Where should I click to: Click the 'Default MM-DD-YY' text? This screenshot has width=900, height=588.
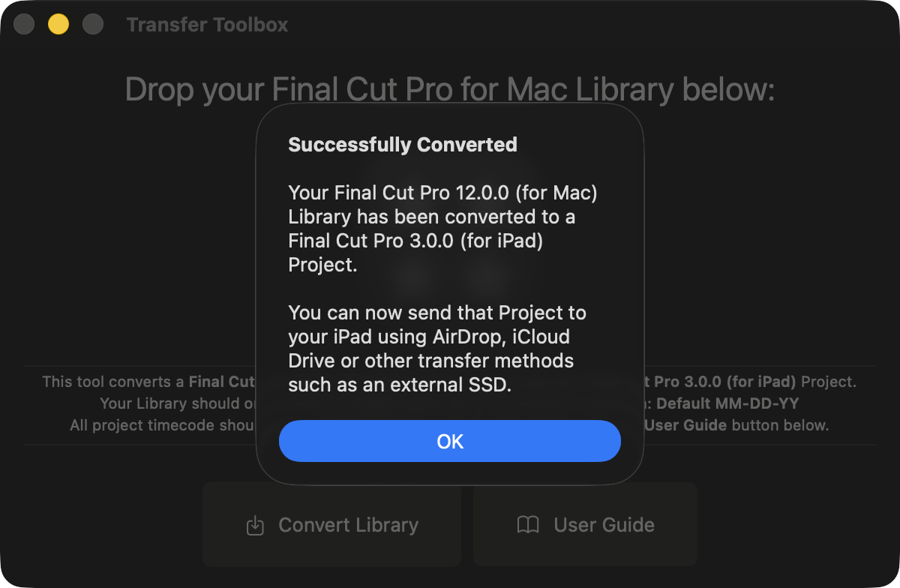[x=727, y=403]
